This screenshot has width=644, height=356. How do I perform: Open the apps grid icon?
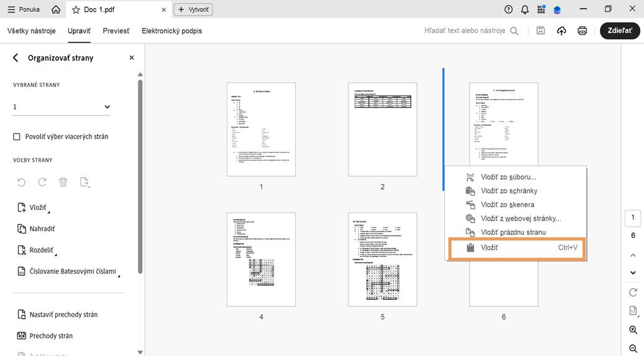point(541,9)
